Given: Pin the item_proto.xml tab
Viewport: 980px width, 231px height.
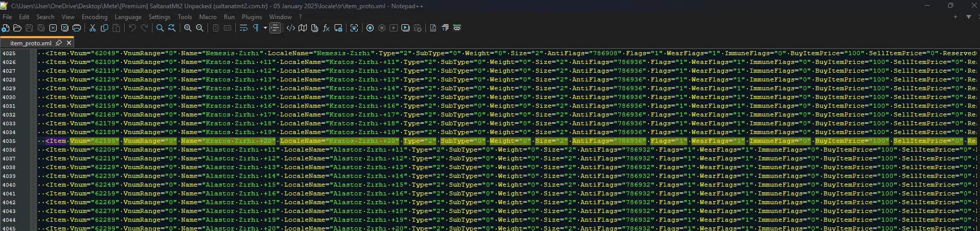Looking at the screenshot, I should pos(59,43).
